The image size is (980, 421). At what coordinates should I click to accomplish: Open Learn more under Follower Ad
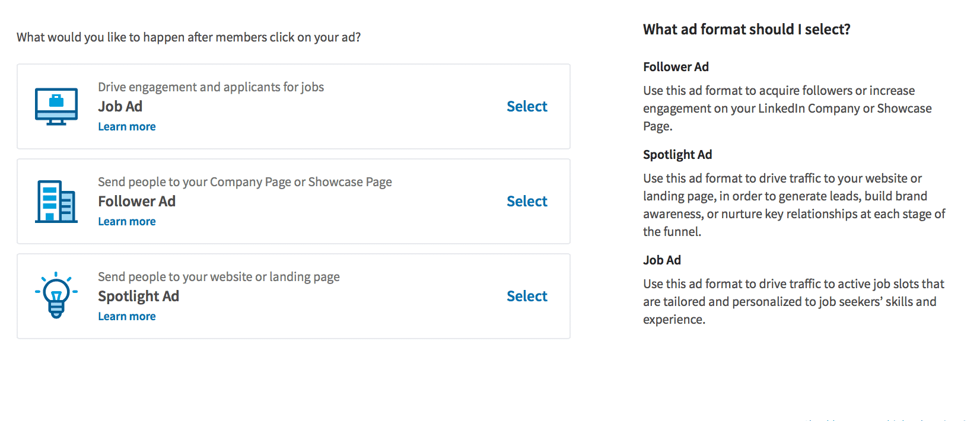(127, 221)
